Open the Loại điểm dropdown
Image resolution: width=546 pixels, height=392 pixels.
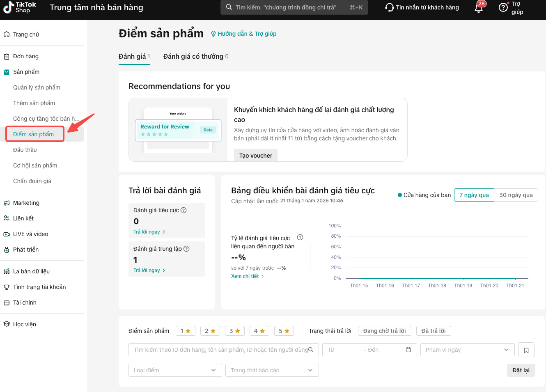pyautogui.click(x=175, y=370)
